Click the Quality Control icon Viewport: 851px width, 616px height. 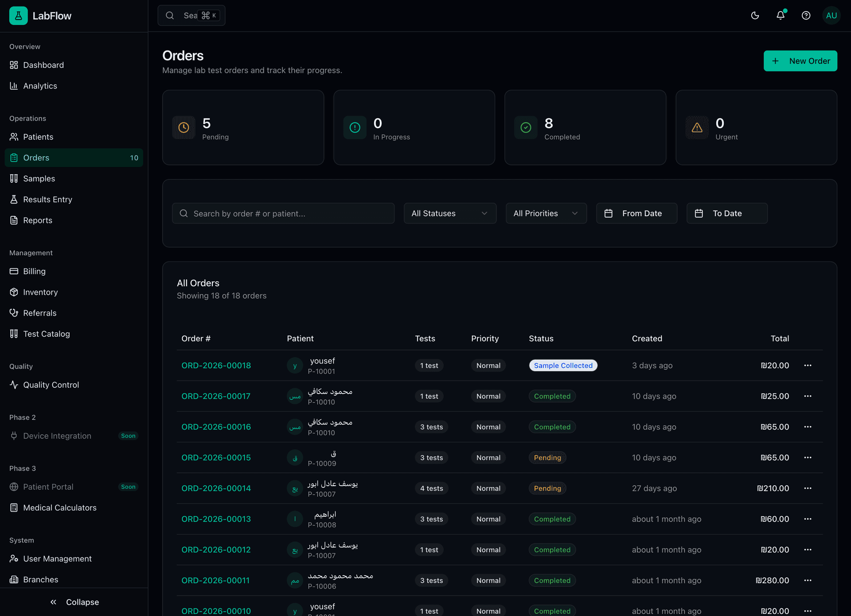coord(14,385)
